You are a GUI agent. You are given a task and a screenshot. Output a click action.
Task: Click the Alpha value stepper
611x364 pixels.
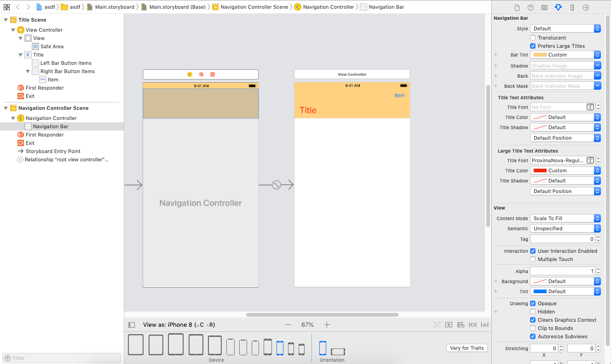[x=599, y=271]
